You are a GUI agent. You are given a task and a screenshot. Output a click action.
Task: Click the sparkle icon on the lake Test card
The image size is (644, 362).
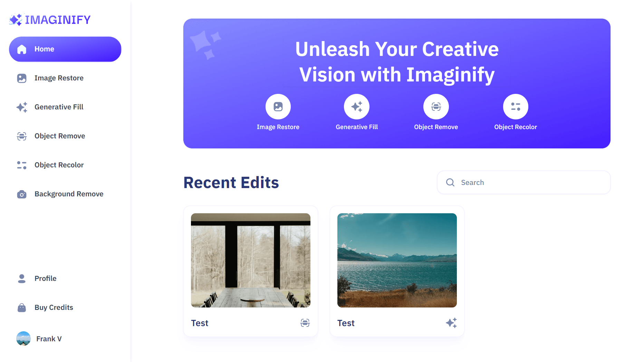tap(451, 323)
